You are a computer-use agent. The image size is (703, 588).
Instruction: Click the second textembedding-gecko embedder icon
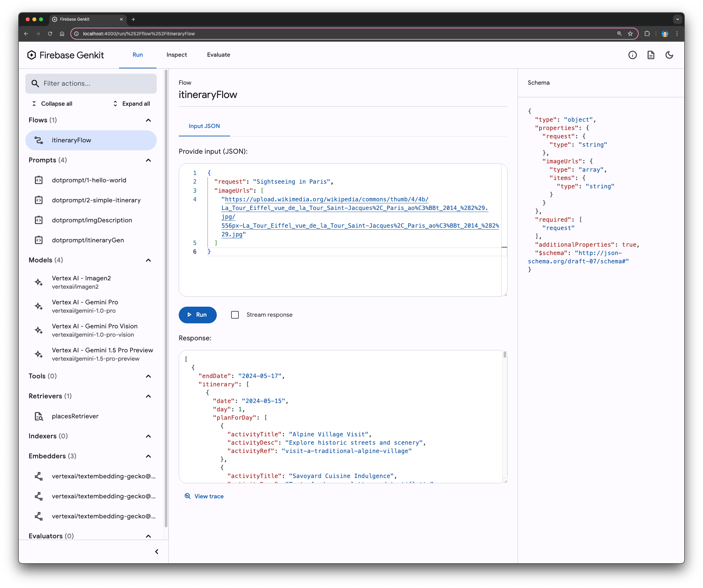pos(39,496)
